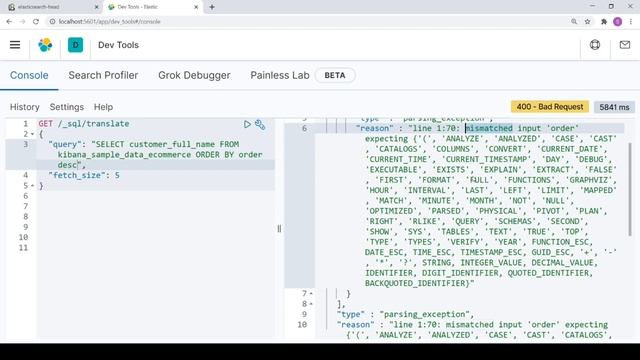Open the help lifebuoy icon
Screen dimensions: 640x360
coord(595,45)
